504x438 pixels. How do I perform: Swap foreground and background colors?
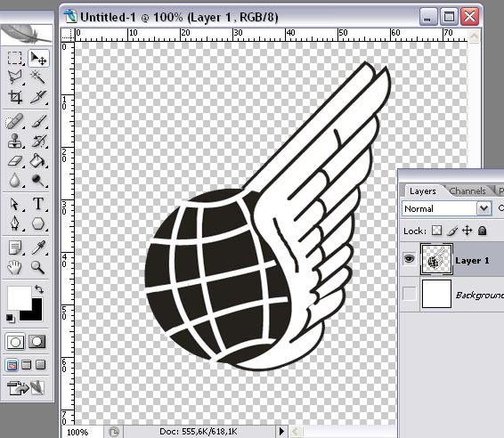tap(39, 289)
